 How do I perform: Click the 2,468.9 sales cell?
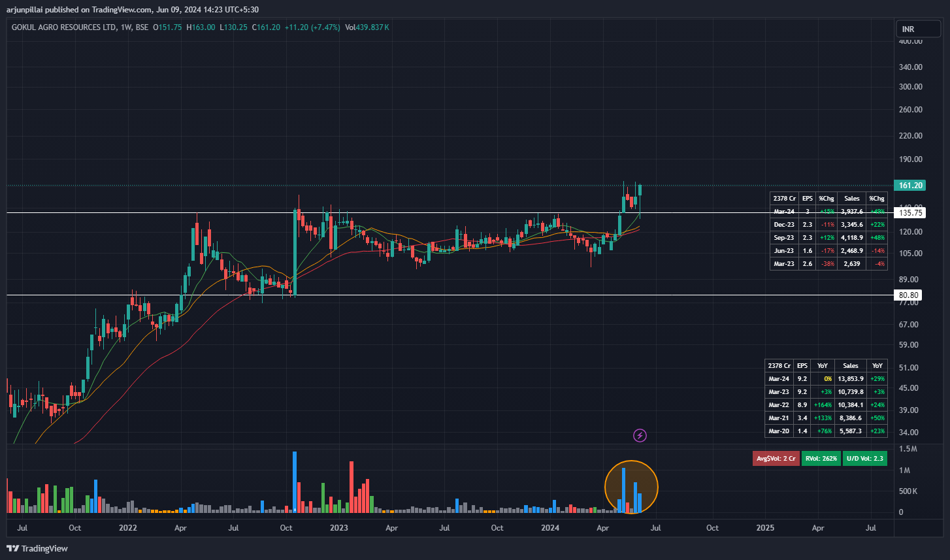click(852, 250)
